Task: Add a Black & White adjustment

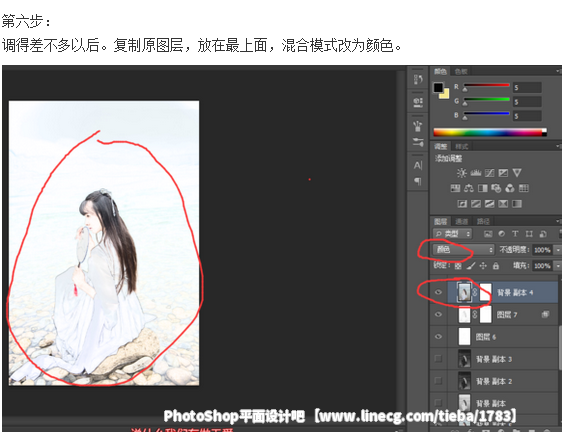Action: (483, 188)
